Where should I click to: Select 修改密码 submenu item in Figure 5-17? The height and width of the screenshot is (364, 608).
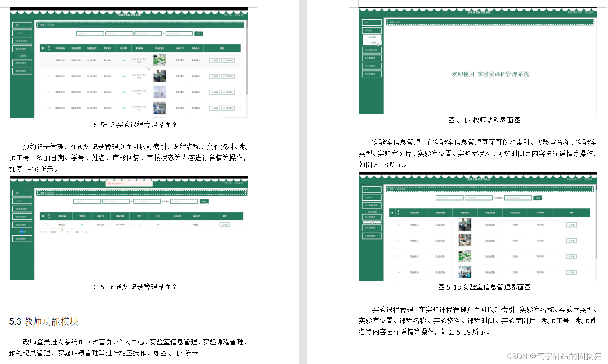coord(372,37)
